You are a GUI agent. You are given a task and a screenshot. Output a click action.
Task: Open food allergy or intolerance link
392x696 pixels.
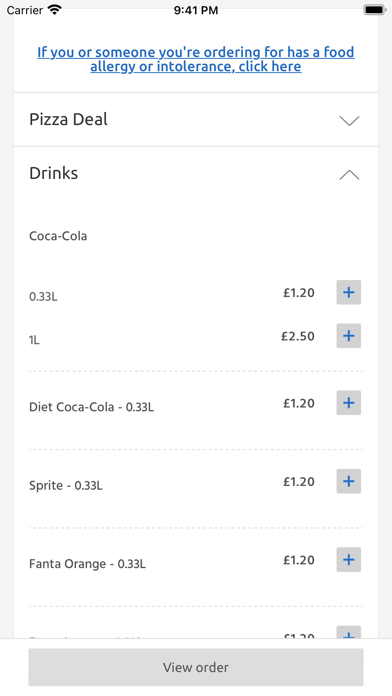pyautogui.click(x=196, y=59)
